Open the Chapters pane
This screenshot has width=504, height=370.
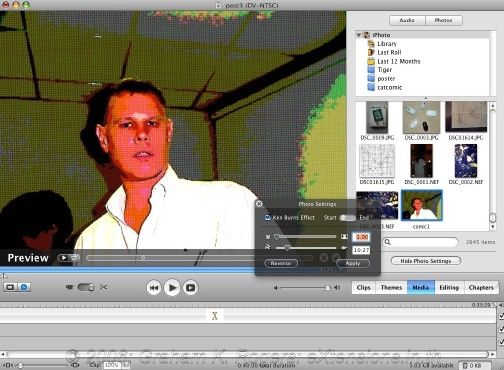click(x=481, y=287)
